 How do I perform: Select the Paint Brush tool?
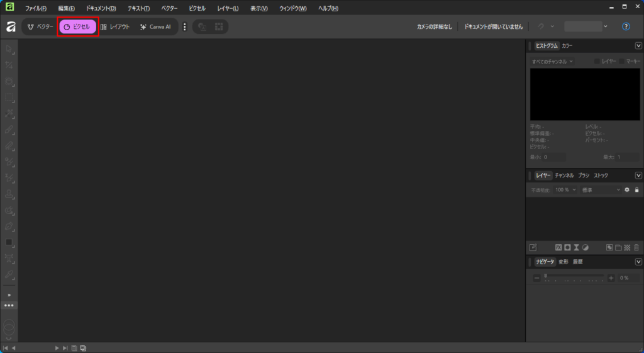point(9,129)
